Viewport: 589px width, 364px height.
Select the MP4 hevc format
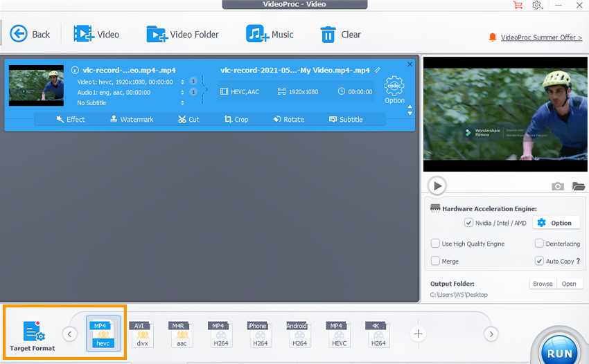tap(103, 334)
